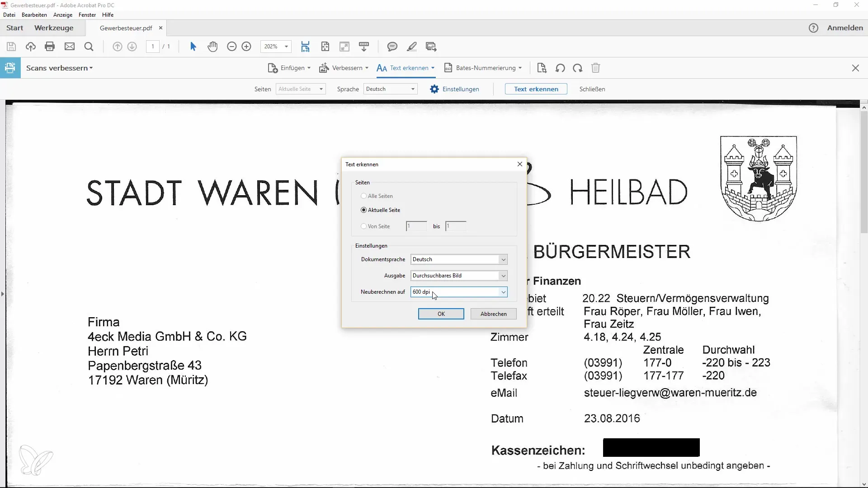Screen dimensions: 868x488
Task: Select the Alle Seiten radio button
Action: tap(364, 196)
